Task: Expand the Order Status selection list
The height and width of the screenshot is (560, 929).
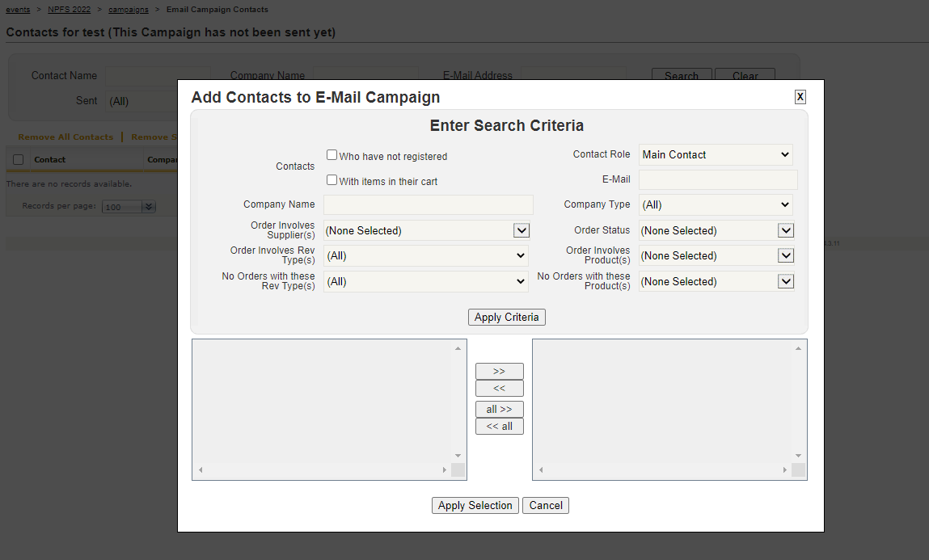Action: [x=784, y=230]
